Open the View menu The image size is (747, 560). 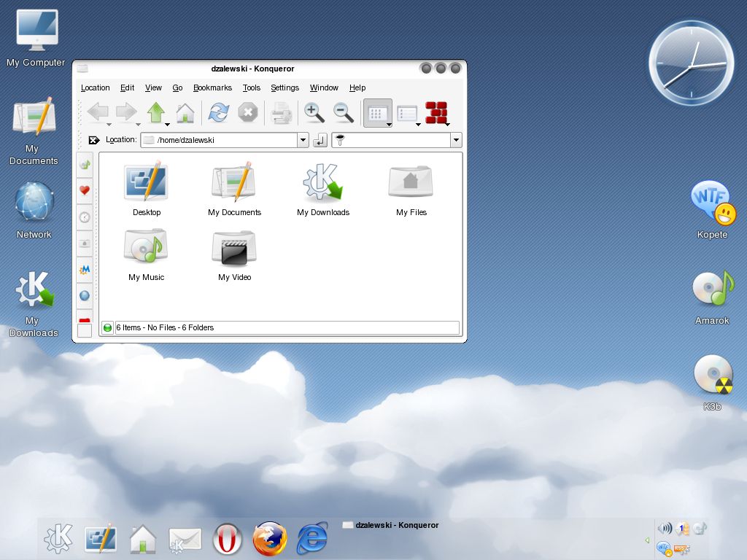(153, 87)
